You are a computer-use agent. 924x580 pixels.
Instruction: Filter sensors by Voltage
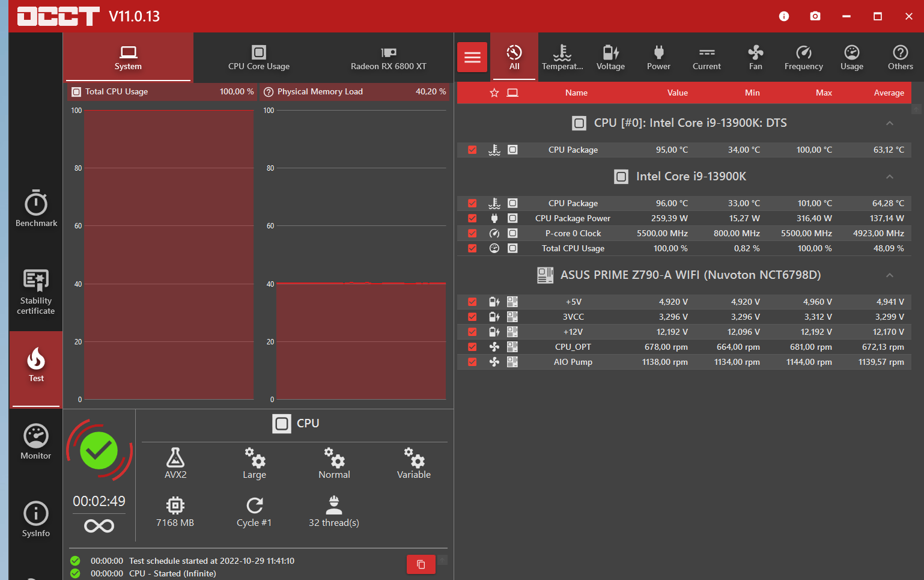click(610, 57)
